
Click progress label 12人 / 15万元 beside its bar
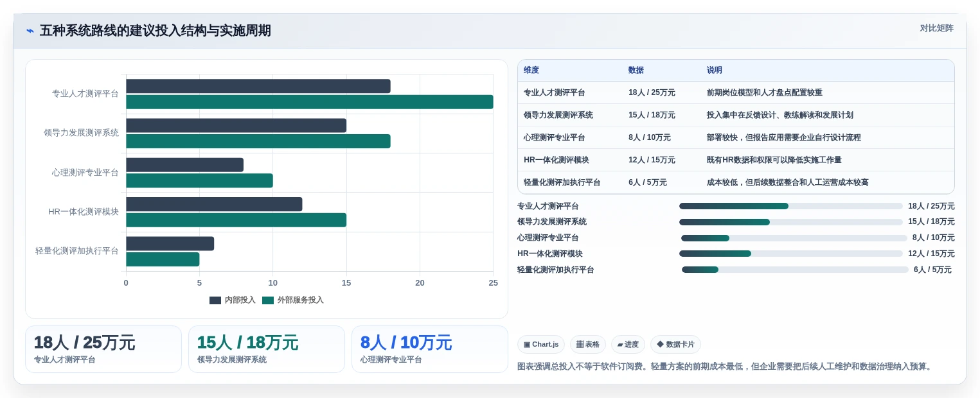pos(931,254)
